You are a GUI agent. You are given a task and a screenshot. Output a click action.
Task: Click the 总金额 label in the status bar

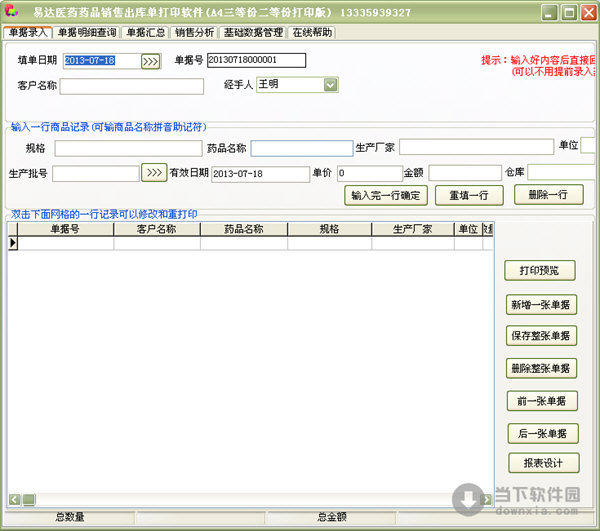(332, 517)
